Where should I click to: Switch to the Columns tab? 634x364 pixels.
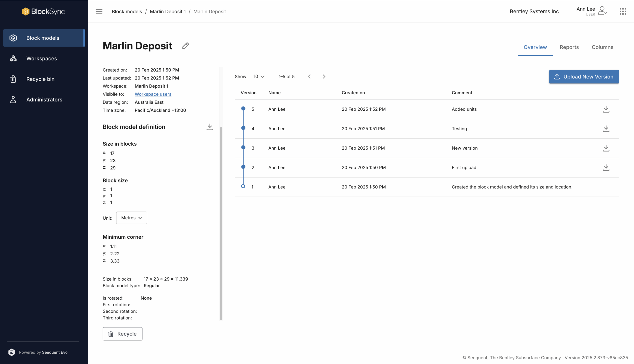tap(602, 47)
